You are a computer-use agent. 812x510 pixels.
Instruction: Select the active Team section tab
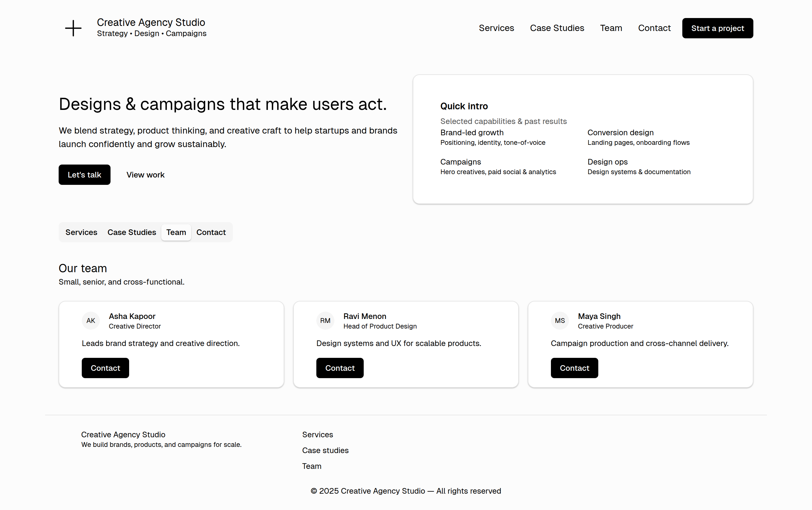(176, 232)
